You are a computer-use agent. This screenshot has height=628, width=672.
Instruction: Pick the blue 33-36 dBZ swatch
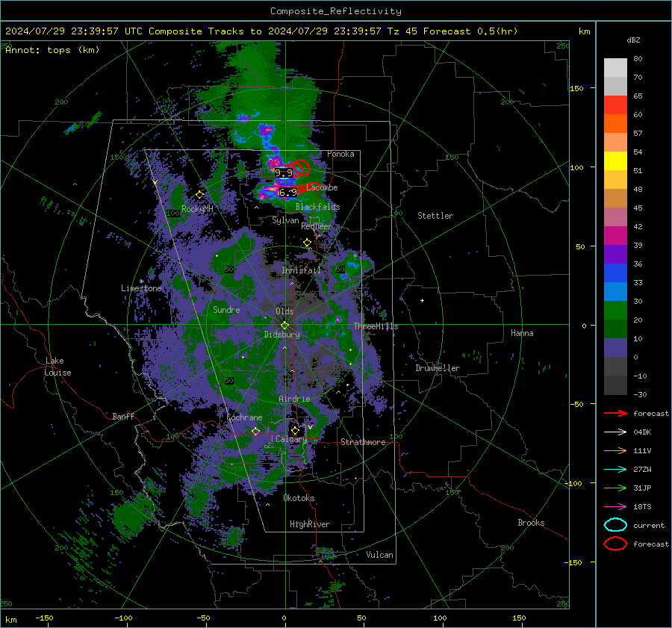(x=615, y=273)
